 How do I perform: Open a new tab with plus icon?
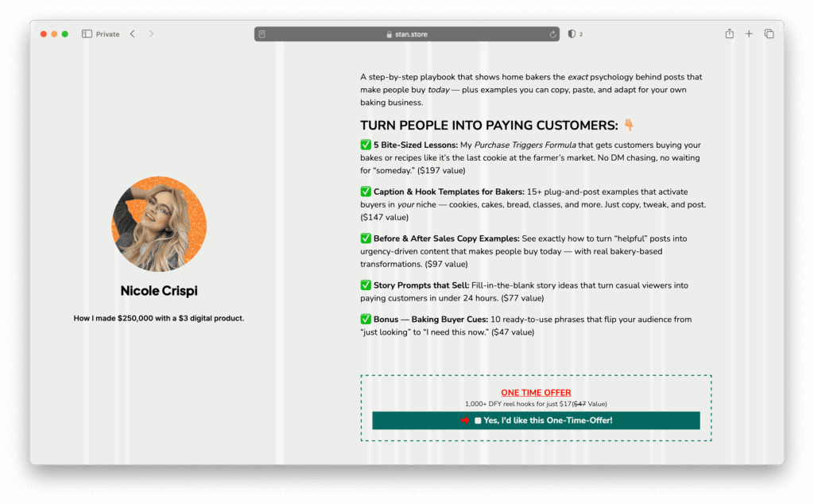749,34
